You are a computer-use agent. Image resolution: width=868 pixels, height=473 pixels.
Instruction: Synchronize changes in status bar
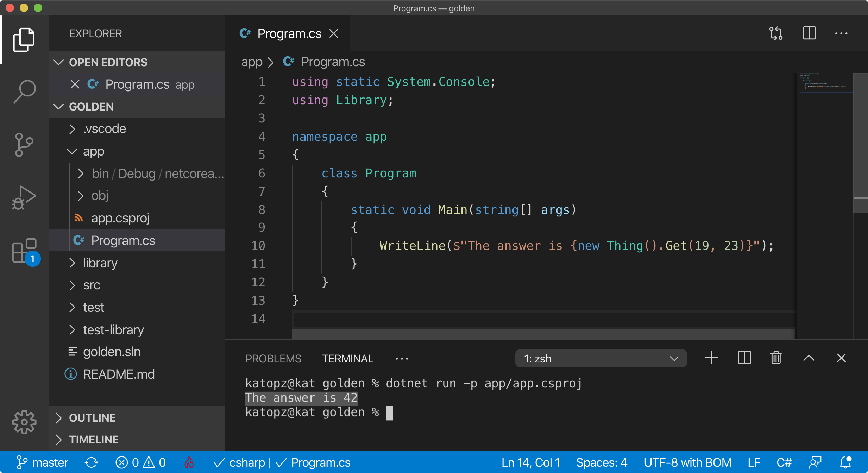click(x=92, y=462)
